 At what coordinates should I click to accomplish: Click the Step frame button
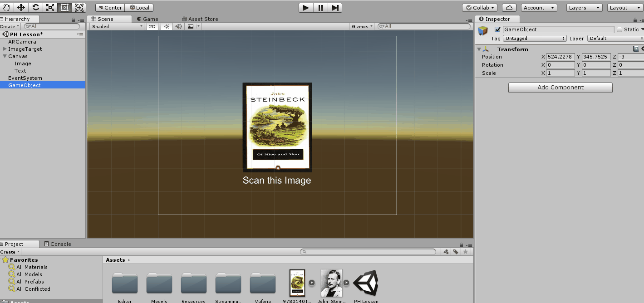[335, 7]
